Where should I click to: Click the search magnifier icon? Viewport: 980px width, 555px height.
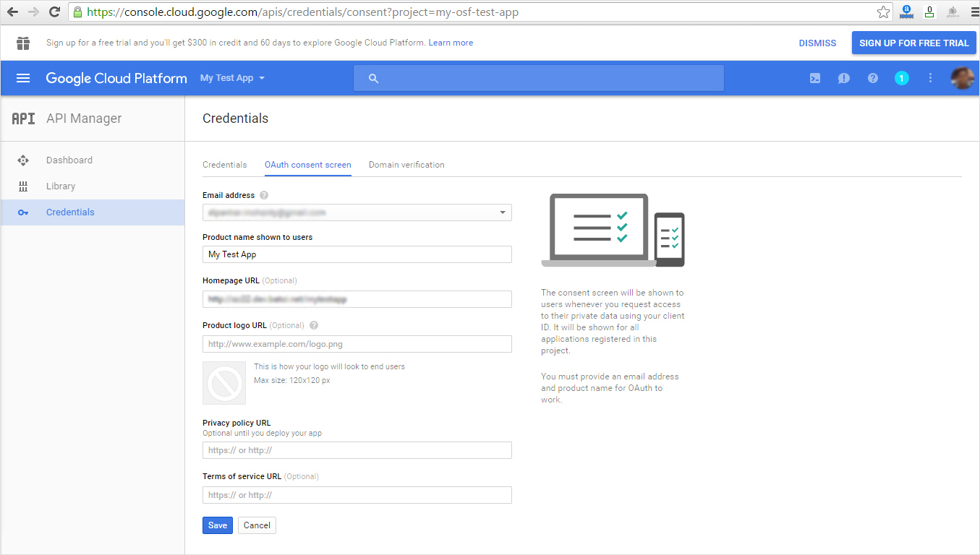(373, 78)
